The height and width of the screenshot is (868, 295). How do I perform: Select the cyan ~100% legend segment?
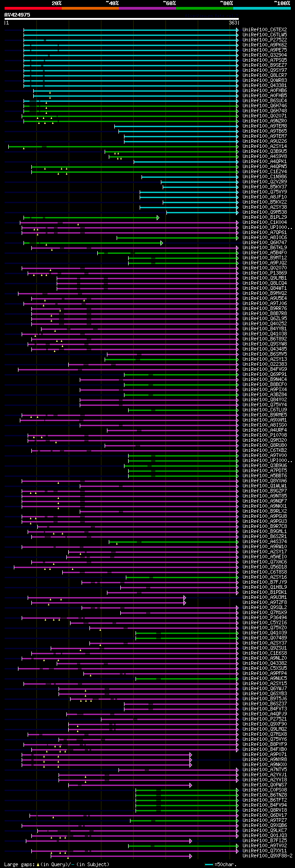pyautogui.click(x=262, y=8)
